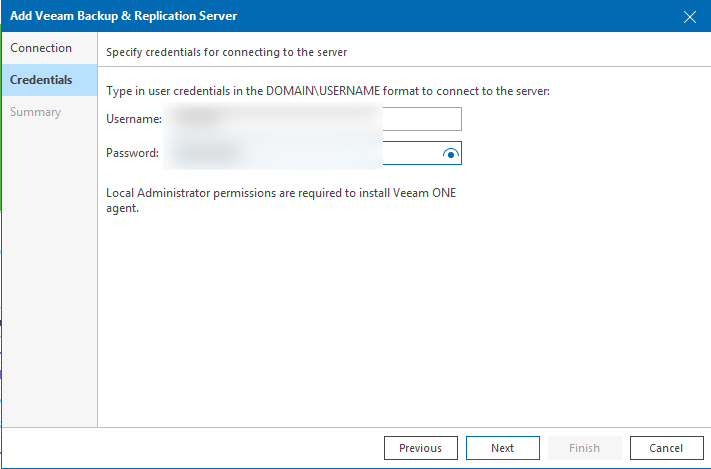The image size is (711, 469).
Task: Click 'Specify credentials for connecting to the server' heading
Action: [226, 52]
